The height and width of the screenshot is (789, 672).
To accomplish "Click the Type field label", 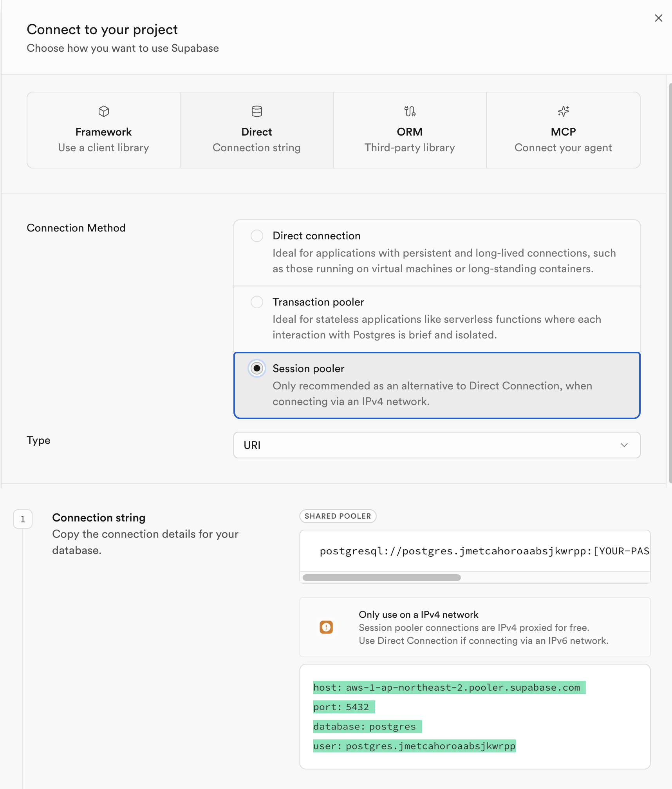I will coord(38,440).
